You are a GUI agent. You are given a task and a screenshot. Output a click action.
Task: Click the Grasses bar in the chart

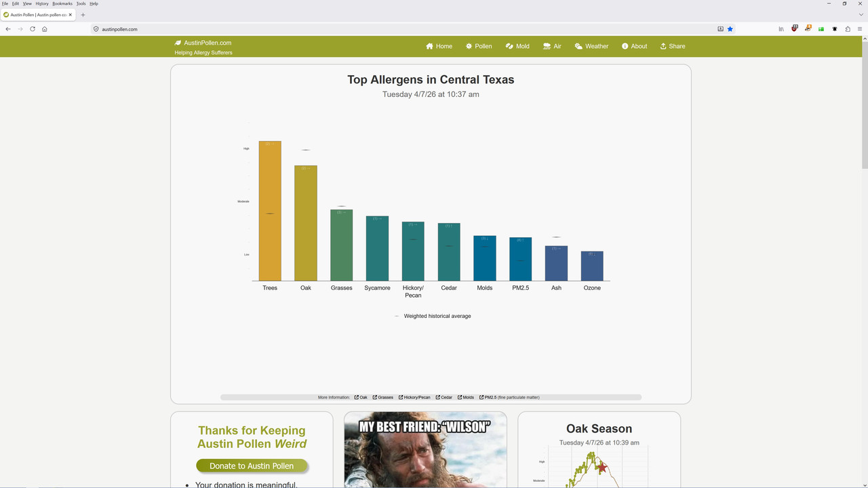click(x=342, y=245)
